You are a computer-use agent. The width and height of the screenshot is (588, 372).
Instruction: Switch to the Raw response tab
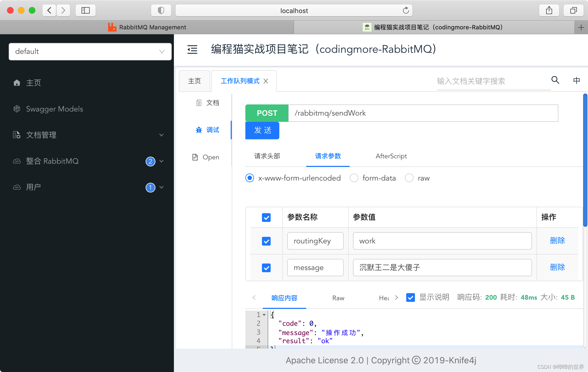pos(338,298)
